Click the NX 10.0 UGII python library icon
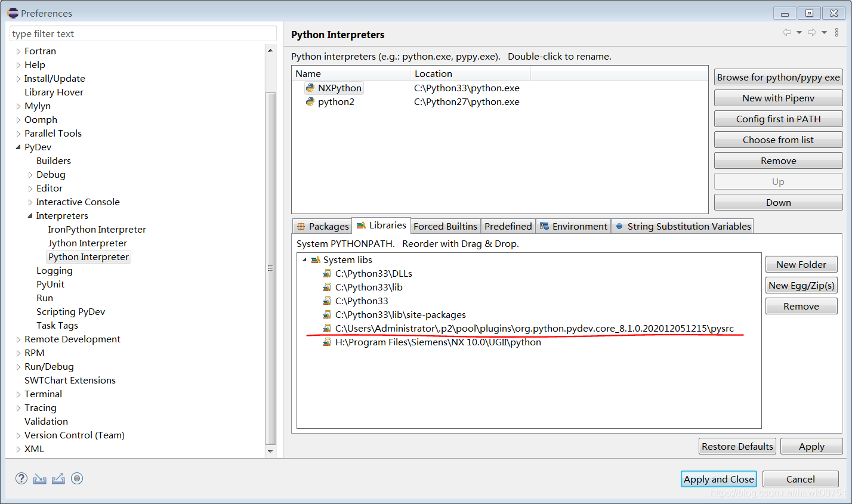 327,342
